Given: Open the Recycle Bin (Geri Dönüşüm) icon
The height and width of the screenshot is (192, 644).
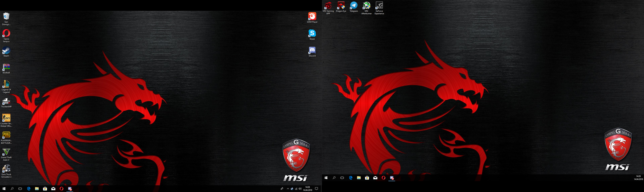Looking at the screenshot, I should click(6, 19).
